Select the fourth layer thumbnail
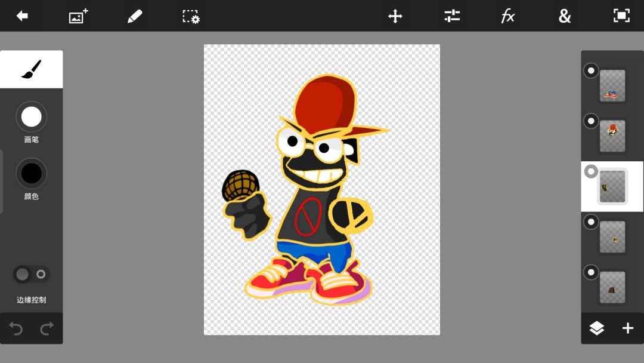Screen dimensions: 644x363 [x=612, y=237]
